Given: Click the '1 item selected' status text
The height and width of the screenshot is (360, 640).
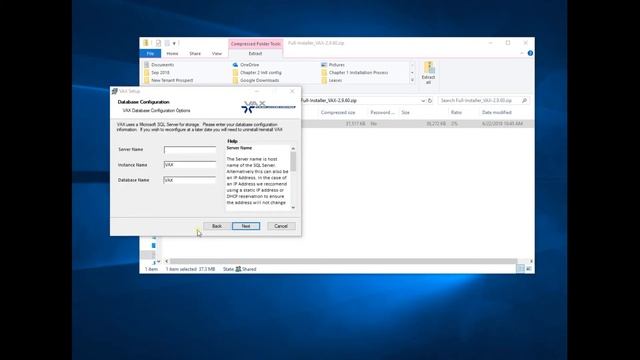Looking at the screenshot, I should [x=191, y=269].
